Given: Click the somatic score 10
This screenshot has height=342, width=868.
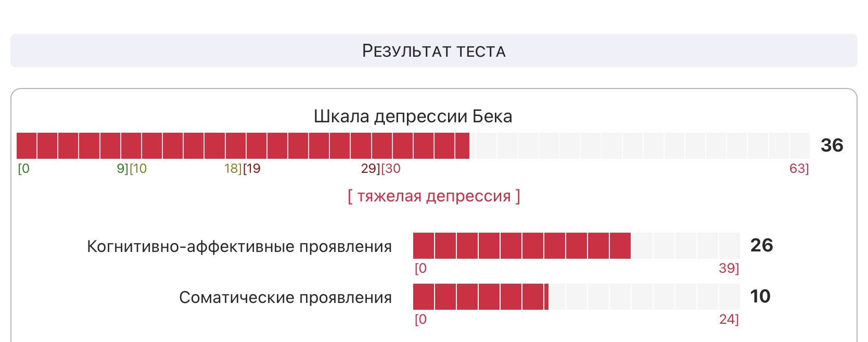Looking at the screenshot, I should pyautogui.click(x=760, y=296).
